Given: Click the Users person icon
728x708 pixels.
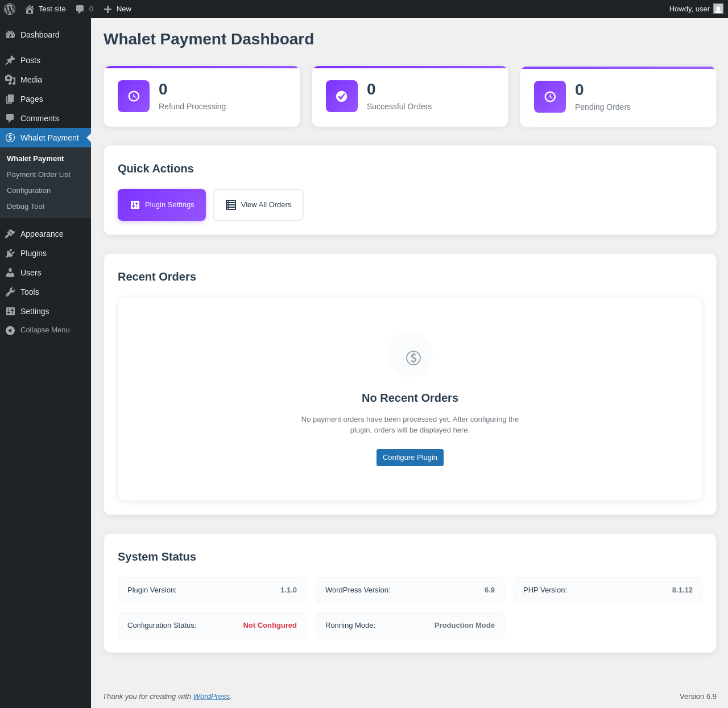Looking at the screenshot, I should [10, 273].
